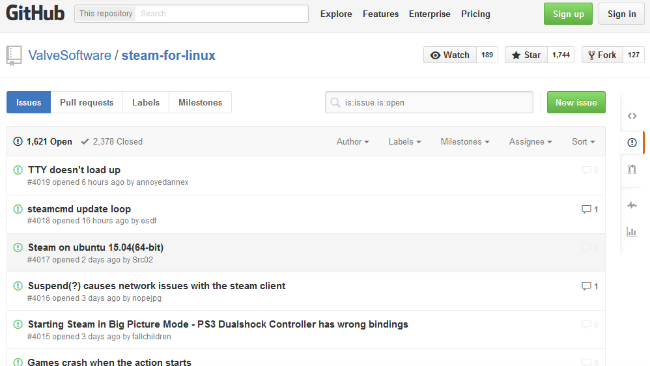Open the watchers count 189

coord(487,55)
